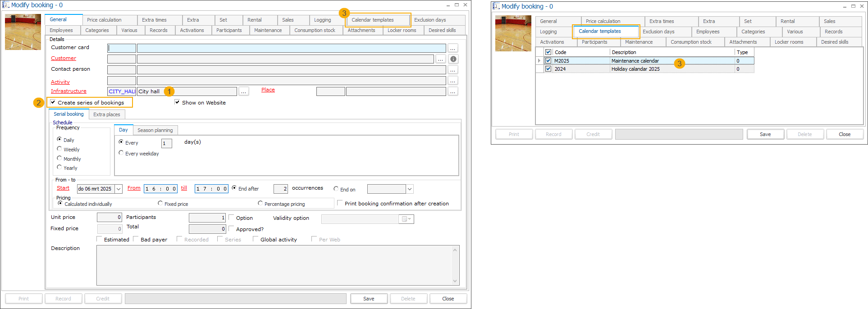Viewport: 868px width, 309px height.
Task: Open the Infrastructure lookup ellipsis button
Action: (x=243, y=91)
